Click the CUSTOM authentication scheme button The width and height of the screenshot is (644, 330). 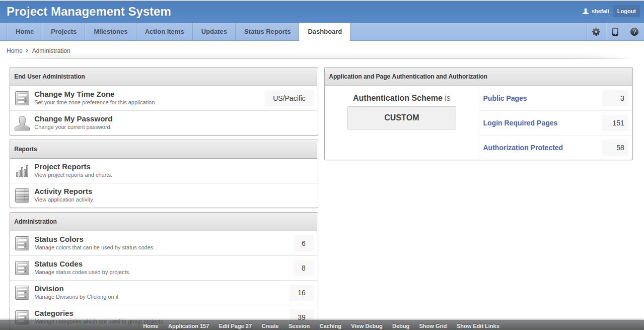401,118
